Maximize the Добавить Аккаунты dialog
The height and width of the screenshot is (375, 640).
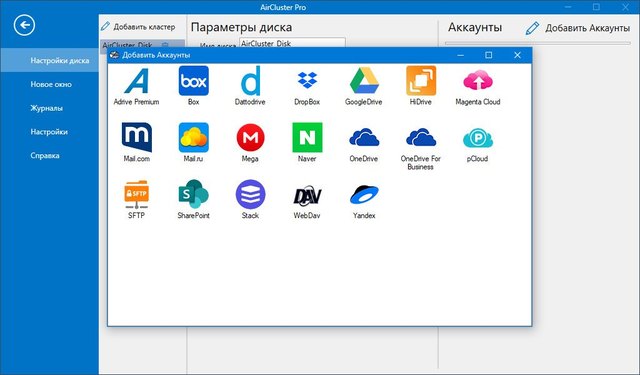click(489, 55)
